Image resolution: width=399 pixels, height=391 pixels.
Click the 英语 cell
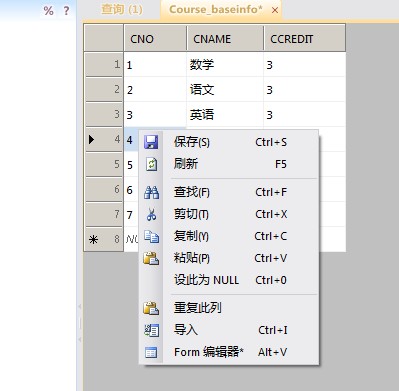(225, 114)
